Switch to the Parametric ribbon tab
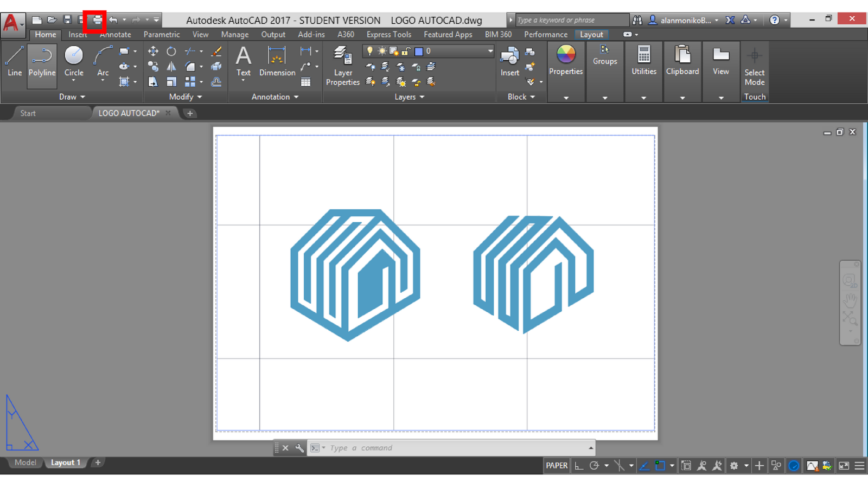Image resolution: width=868 pixels, height=488 pixels. pyautogui.click(x=161, y=34)
